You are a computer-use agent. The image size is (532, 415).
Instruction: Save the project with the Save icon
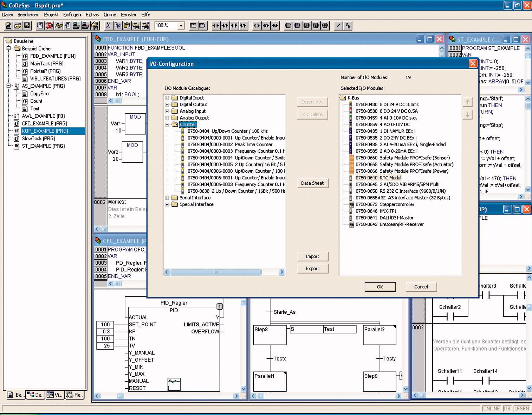27,25
